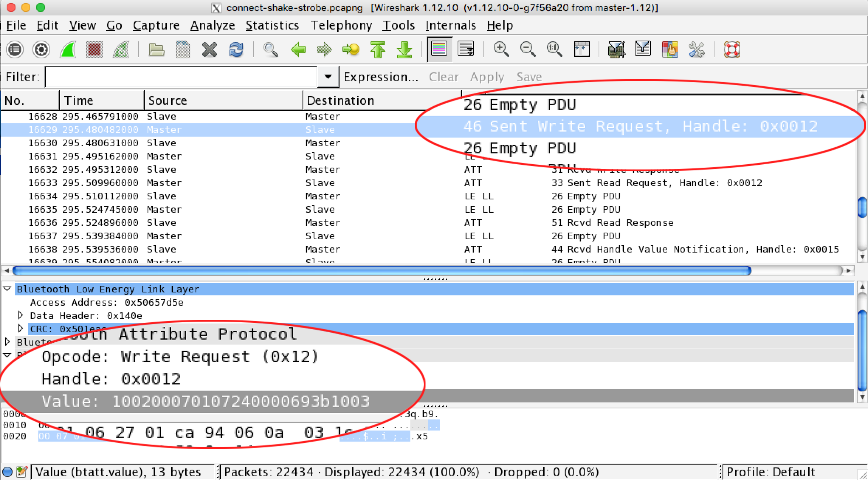Jump to the last packet arrow
This screenshot has width=868, height=480.
404,49
